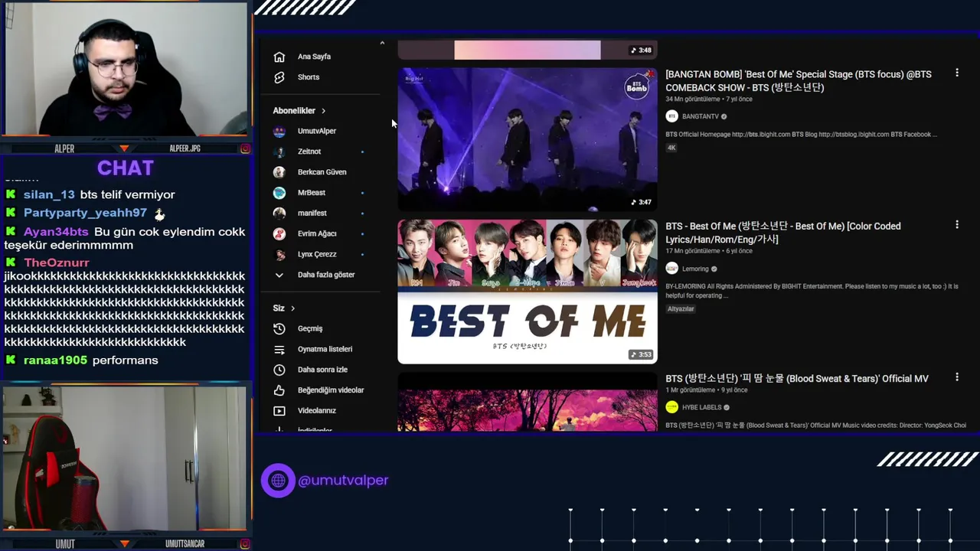
Task: Expand the Siz section chevron
Action: pyautogui.click(x=292, y=308)
